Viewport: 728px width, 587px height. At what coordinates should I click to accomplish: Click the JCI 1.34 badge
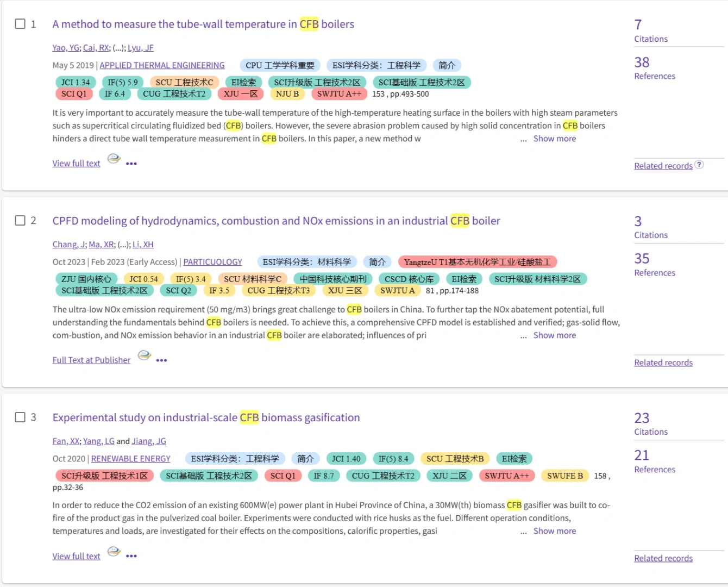coord(76,83)
